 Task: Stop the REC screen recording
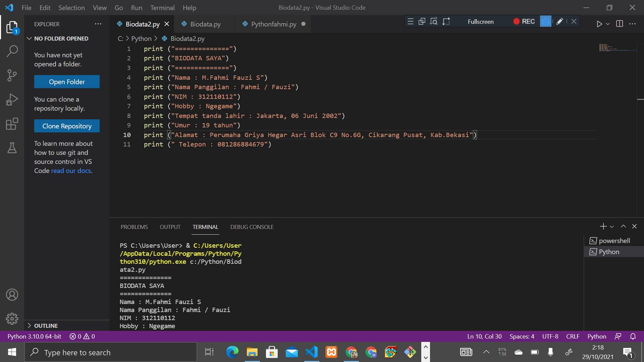(x=524, y=21)
